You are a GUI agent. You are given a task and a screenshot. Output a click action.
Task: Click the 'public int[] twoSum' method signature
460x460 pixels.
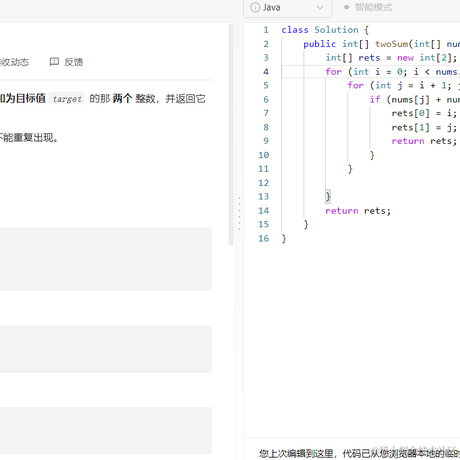(x=381, y=44)
